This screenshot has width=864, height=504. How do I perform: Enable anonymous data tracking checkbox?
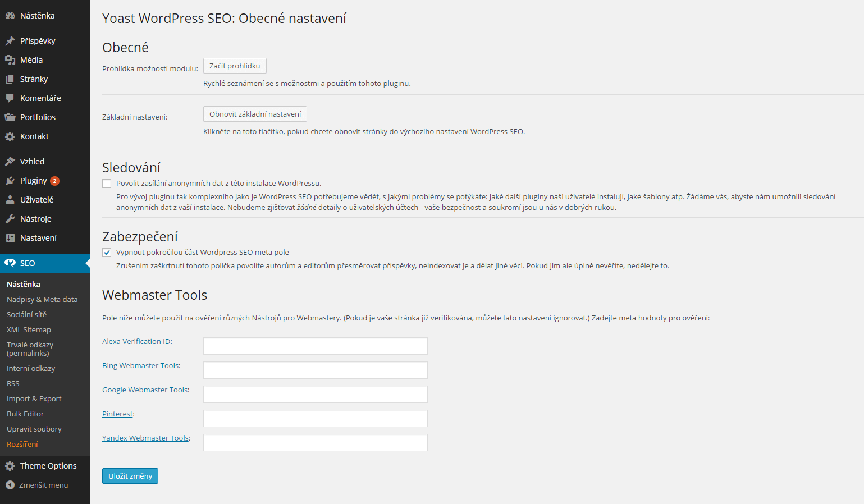click(107, 184)
